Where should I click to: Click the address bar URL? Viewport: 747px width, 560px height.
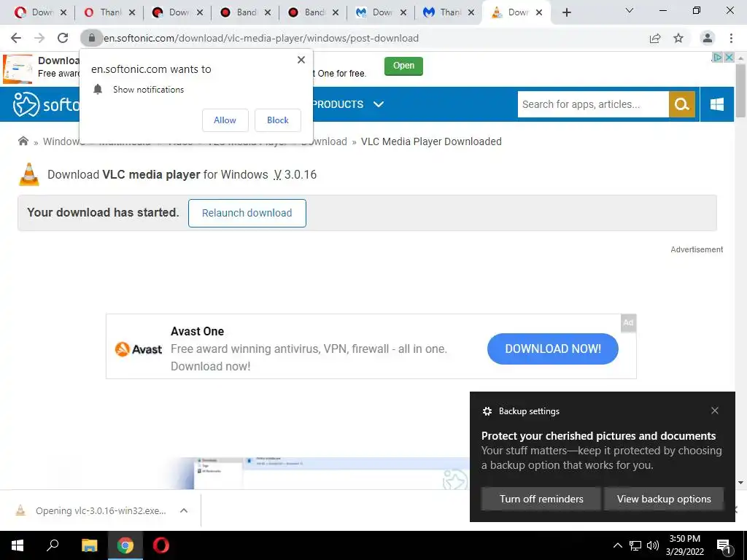[x=261, y=38]
